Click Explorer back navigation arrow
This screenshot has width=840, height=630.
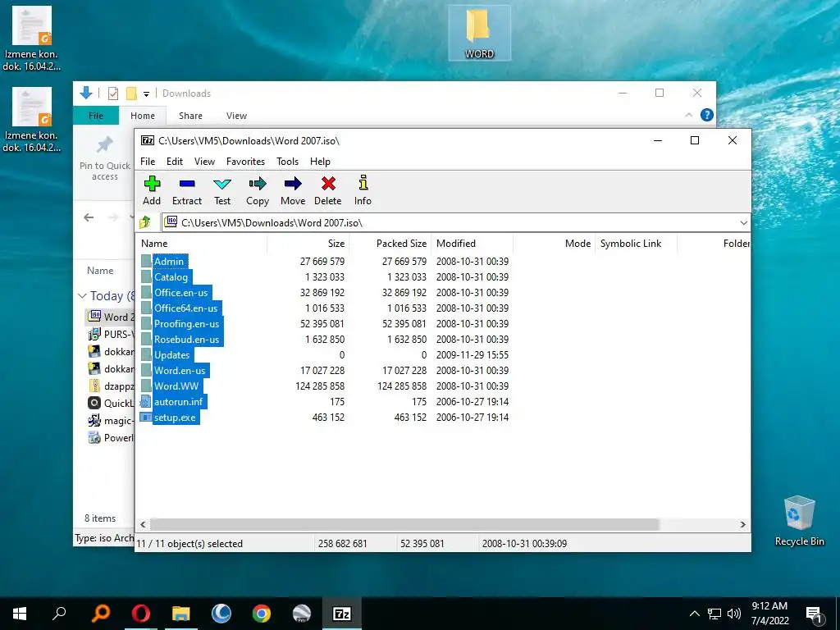pyautogui.click(x=89, y=217)
